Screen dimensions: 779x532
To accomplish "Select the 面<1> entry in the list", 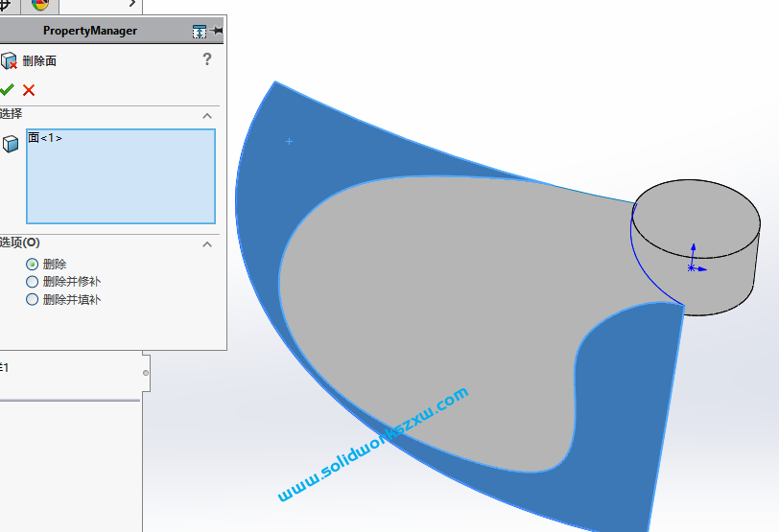I will 45,137.
